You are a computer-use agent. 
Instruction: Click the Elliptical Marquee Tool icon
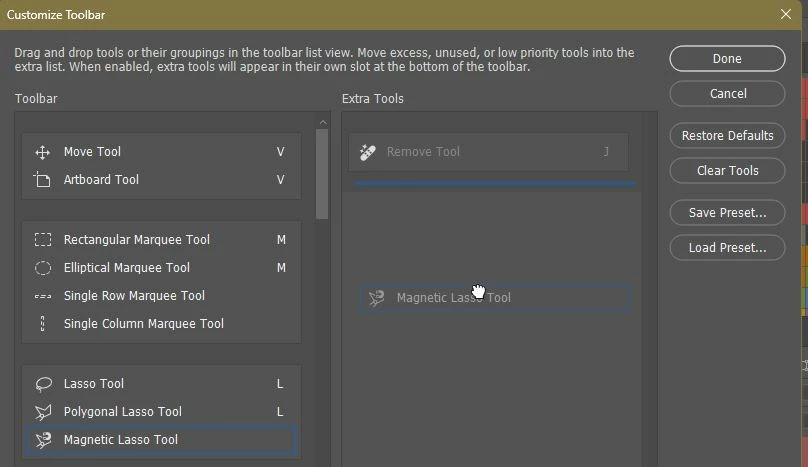point(43,268)
